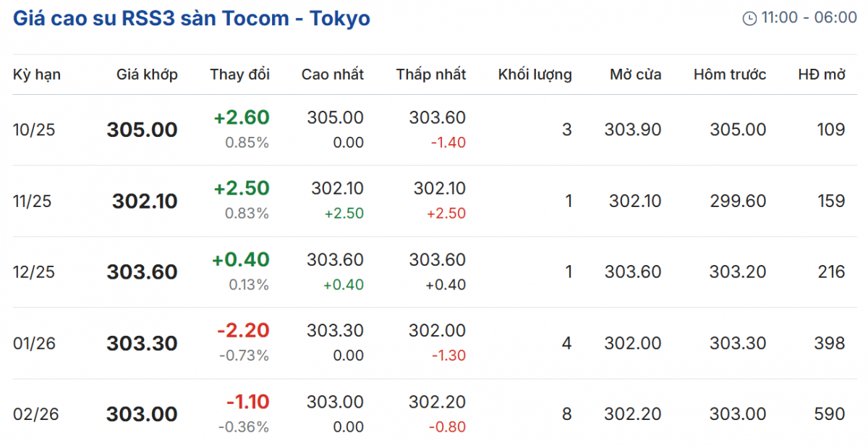Click the Thay đổi column header
This screenshot has width=868, height=446.
coord(239,75)
